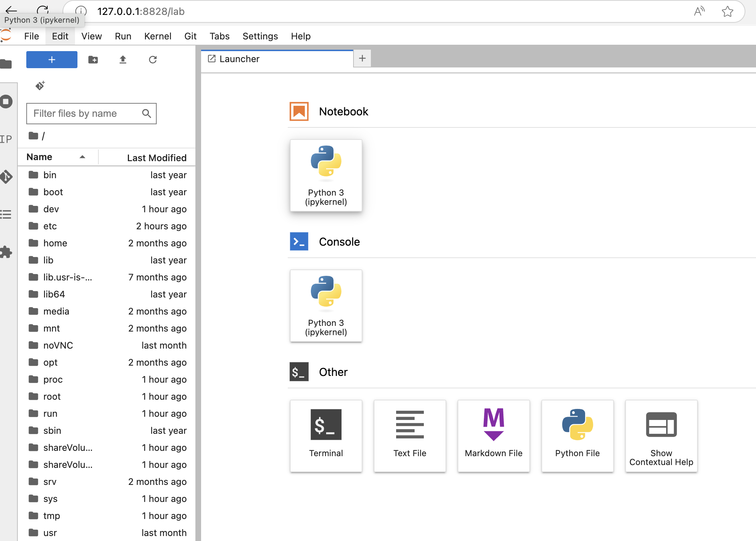Click the search magnifier in filter box
Viewport: 756px width, 541px height.
pyautogui.click(x=146, y=114)
